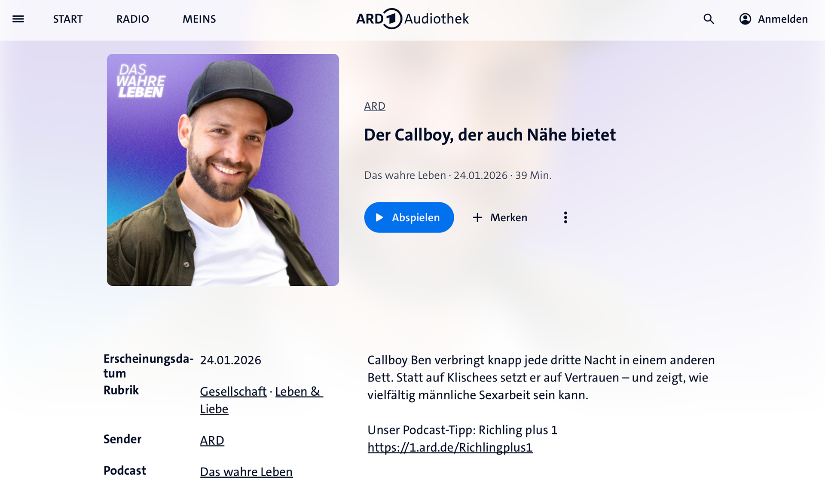
Task: Switch to the MEINS section
Action: [199, 19]
